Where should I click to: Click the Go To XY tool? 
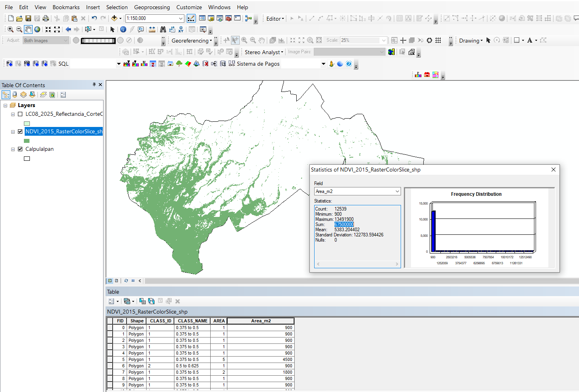coord(181,29)
